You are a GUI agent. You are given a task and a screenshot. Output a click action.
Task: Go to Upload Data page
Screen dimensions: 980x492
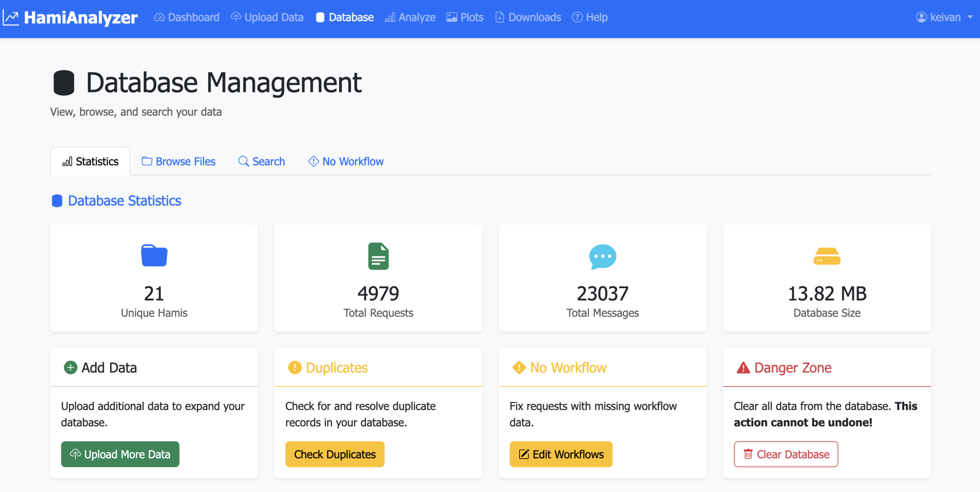267,17
